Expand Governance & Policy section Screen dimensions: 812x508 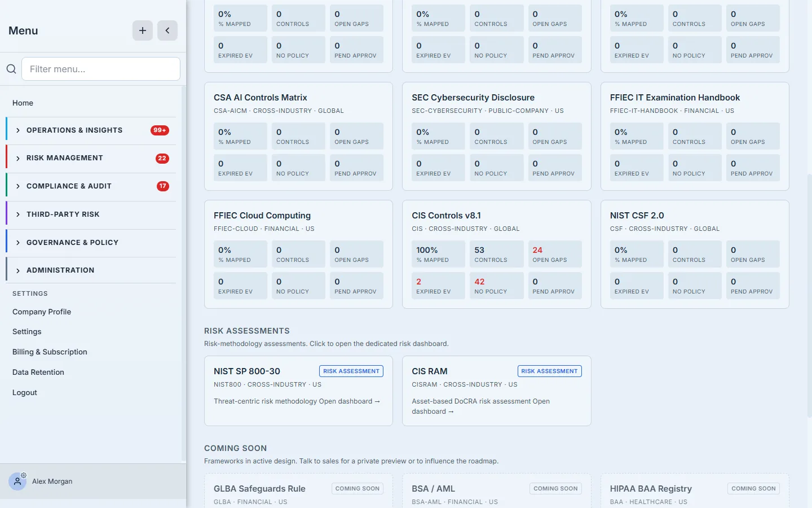coord(91,243)
